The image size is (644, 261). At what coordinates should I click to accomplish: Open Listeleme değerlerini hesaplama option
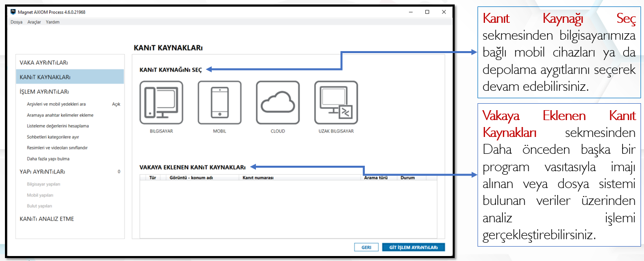pos(58,126)
